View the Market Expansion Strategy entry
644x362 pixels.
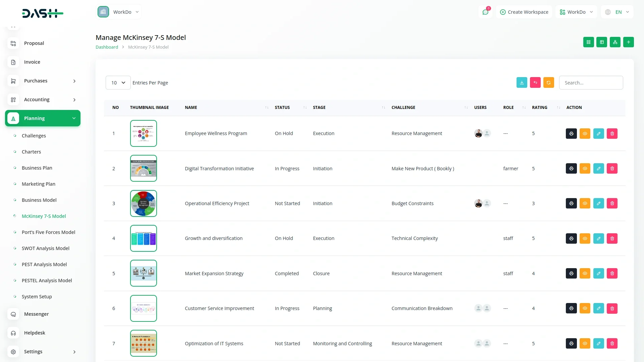pyautogui.click(x=585, y=274)
